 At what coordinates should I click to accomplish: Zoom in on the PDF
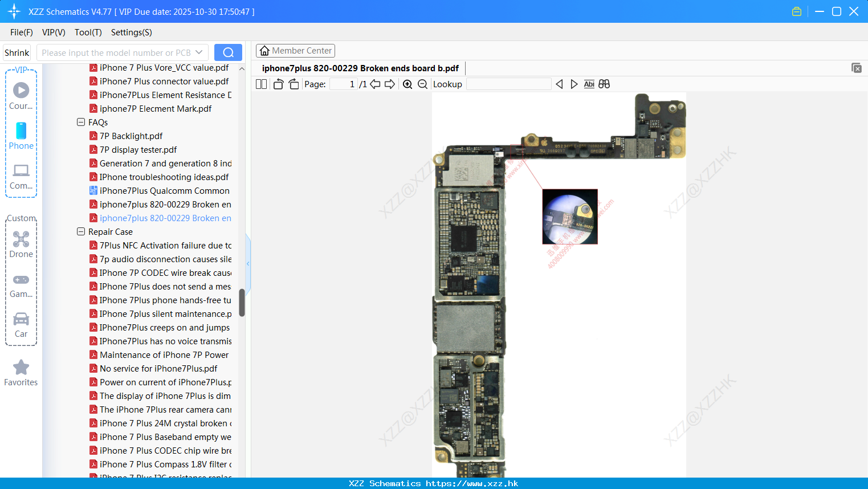coord(407,84)
